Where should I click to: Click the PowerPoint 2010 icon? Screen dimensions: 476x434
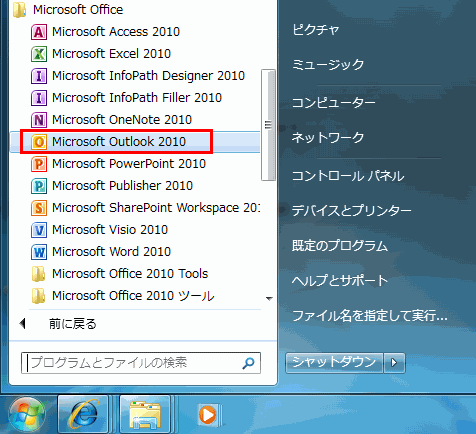pos(39,164)
